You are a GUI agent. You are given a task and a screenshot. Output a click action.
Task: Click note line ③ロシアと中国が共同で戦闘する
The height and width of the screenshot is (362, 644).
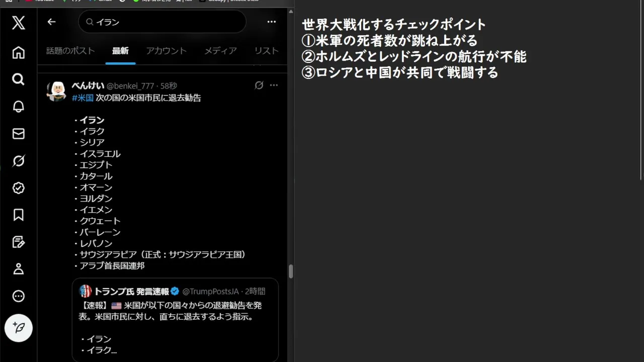coord(400,72)
